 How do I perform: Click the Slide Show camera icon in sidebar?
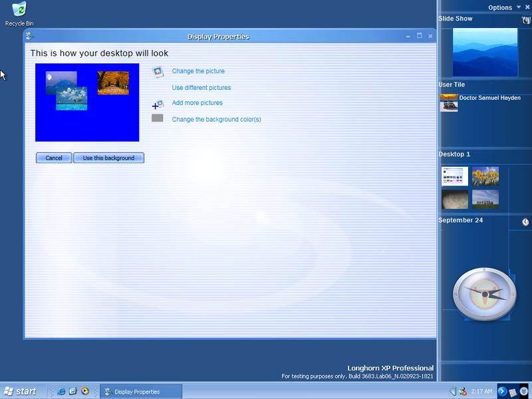(x=525, y=20)
